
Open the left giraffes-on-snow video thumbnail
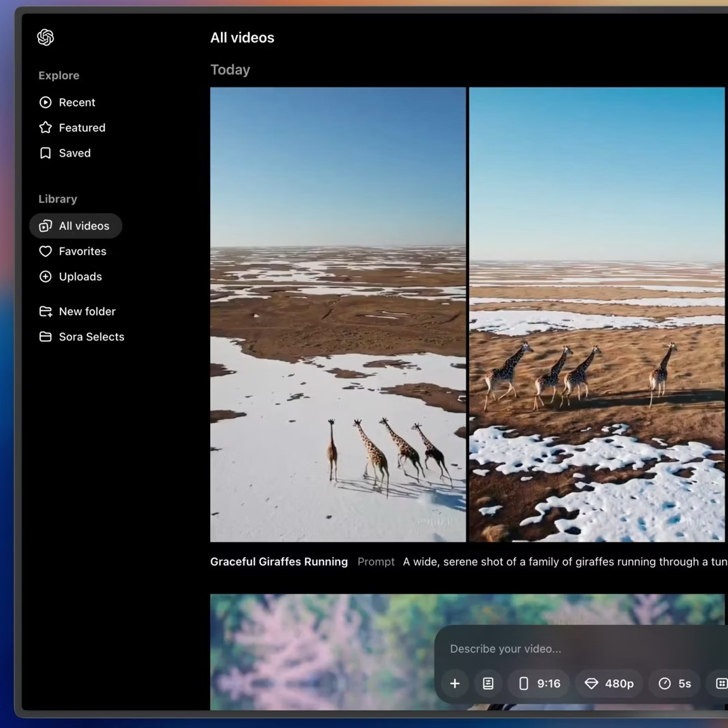click(x=338, y=315)
